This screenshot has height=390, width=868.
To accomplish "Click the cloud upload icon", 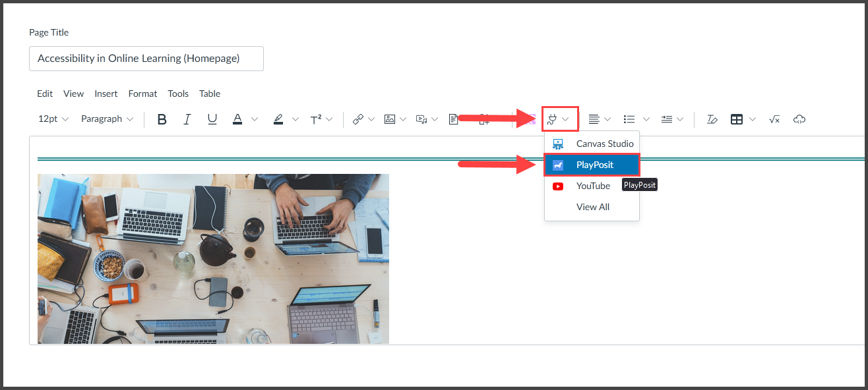I will pyautogui.click(x=799, y=119).
